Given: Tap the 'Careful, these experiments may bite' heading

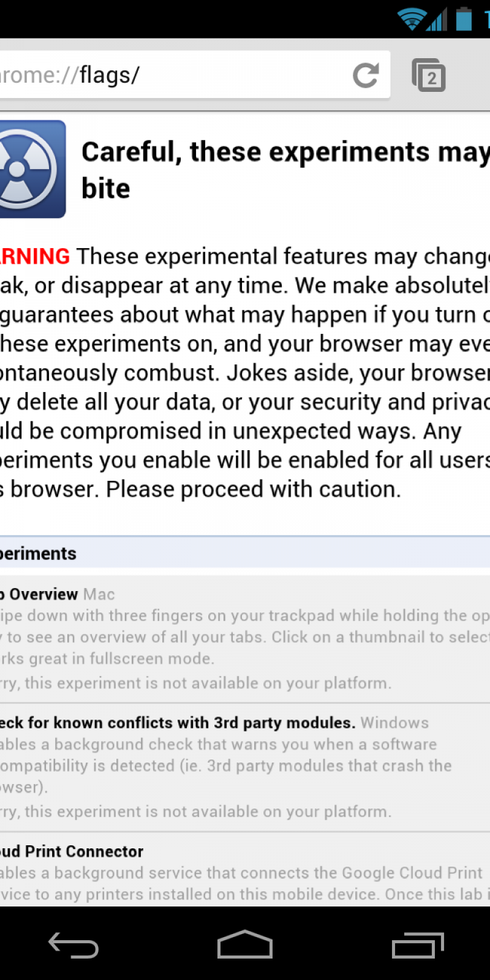Looking at the screenshot, I should [285, 170].
